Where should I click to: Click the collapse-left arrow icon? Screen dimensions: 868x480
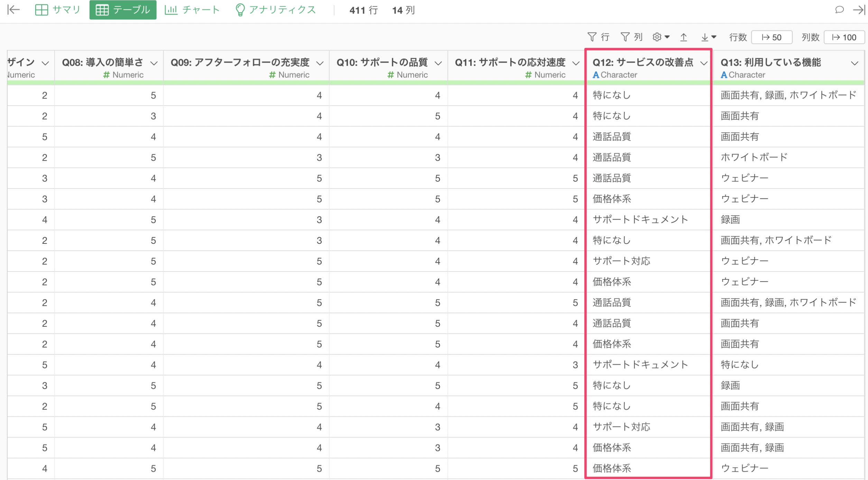coord(13,10)
